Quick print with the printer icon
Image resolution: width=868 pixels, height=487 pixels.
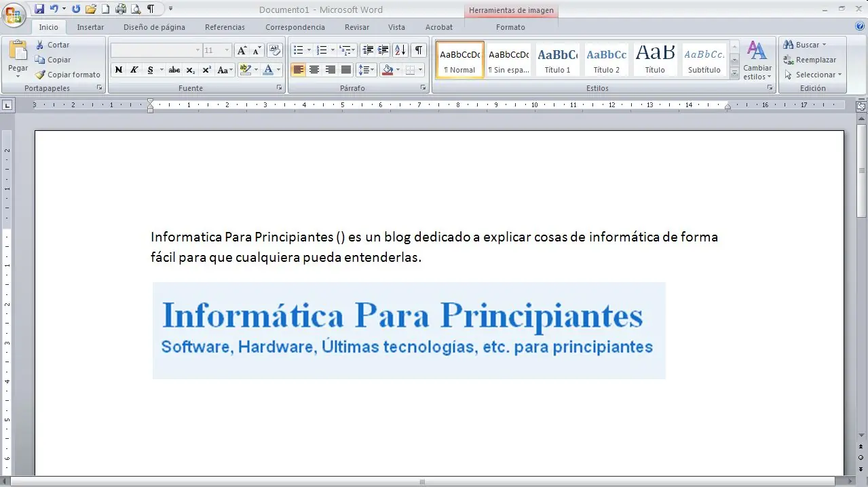[120, 9]
